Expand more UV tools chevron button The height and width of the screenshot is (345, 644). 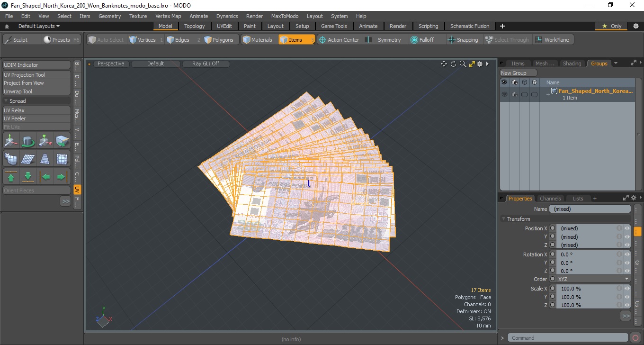(65, 201)
